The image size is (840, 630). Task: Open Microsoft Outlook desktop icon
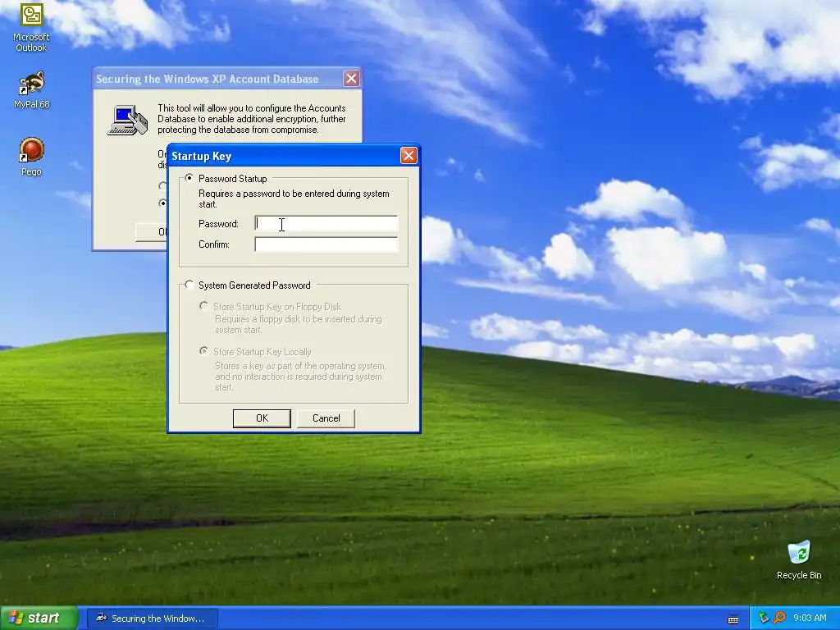pos(31,27)
